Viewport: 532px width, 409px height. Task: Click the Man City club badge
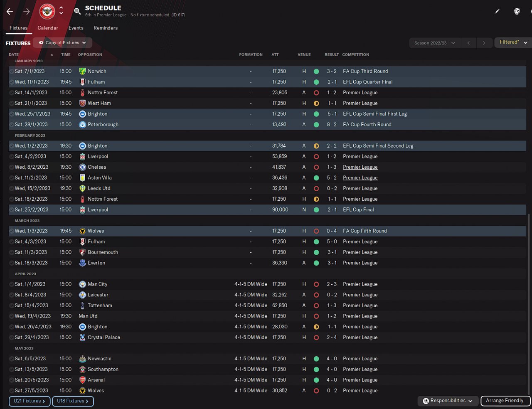[x=82, y=284]
